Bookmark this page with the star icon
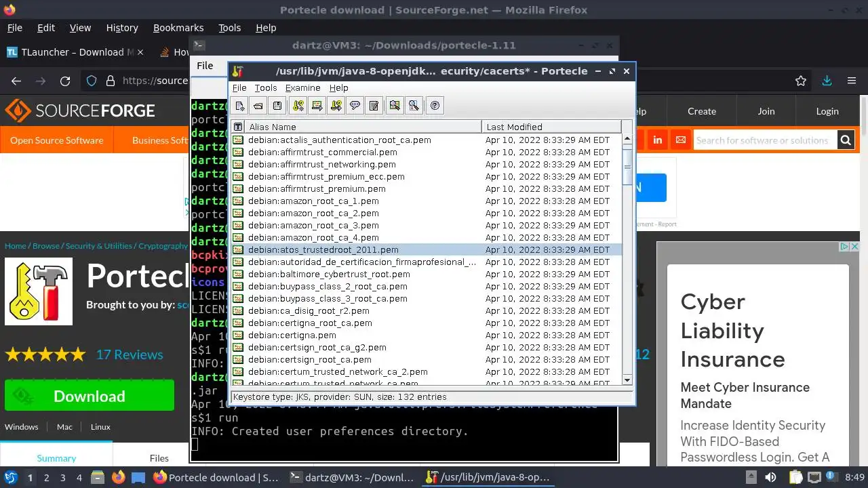The width and height of the screenshot is (868, 488). (801, 81)
